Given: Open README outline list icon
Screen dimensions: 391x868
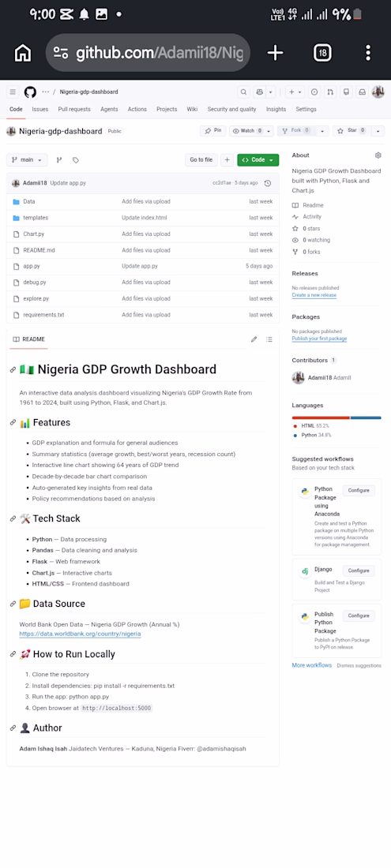Looking at the screenshot, I should (x=269, y=339).
